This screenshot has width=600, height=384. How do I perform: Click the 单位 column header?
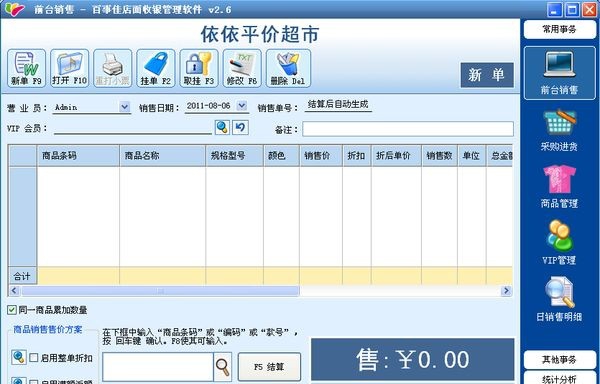point(472,156)
